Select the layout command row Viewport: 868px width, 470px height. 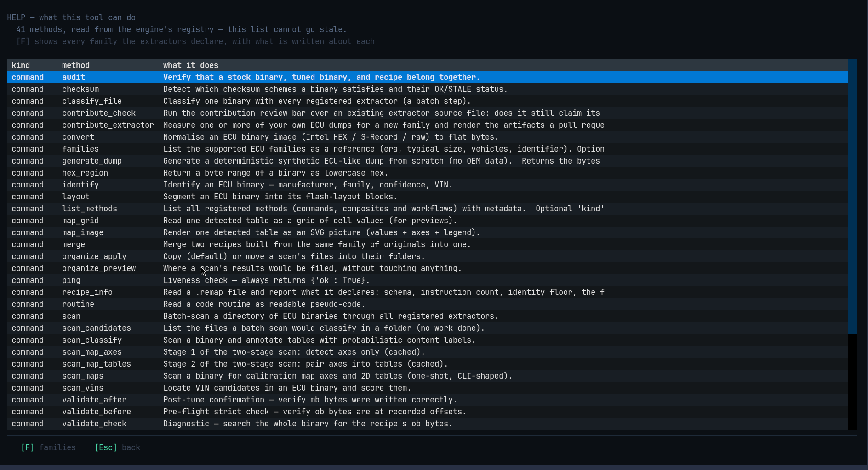pos(428,197)
